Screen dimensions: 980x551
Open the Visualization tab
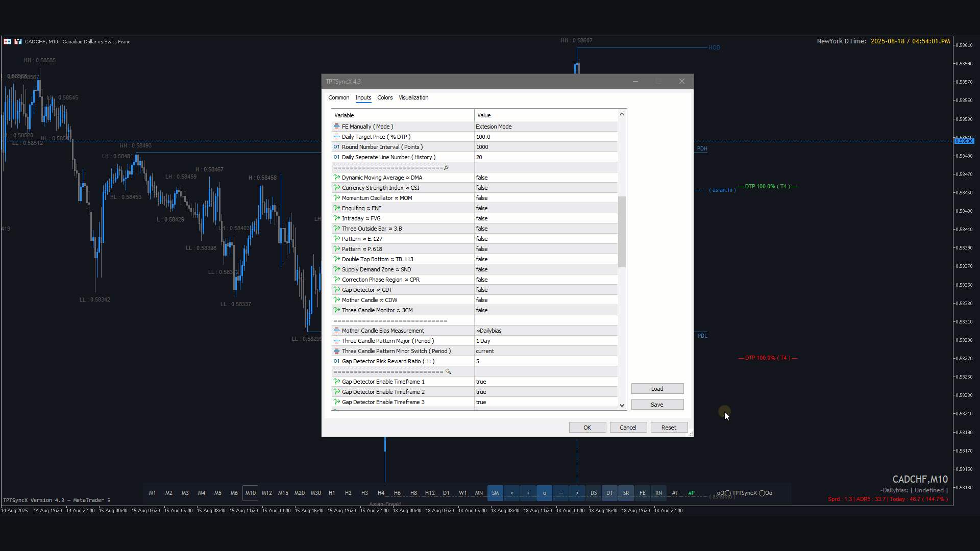(x=413, y=97)
